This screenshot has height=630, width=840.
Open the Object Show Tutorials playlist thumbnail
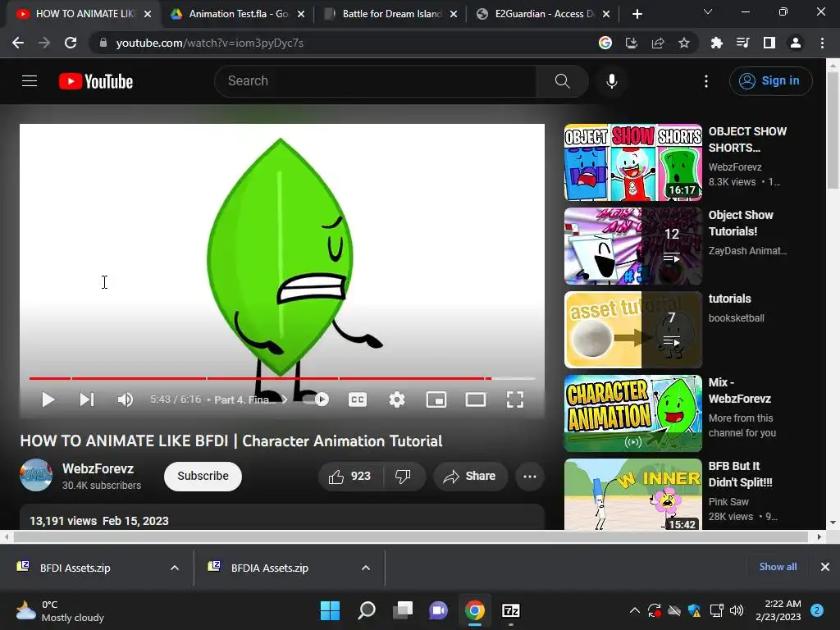(x=632, y=246)
